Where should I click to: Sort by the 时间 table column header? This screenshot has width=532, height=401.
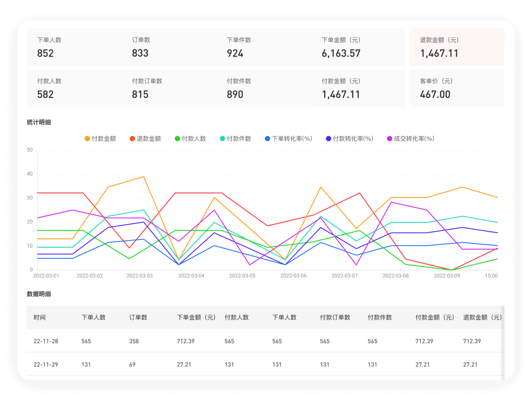tap(40, 317)
